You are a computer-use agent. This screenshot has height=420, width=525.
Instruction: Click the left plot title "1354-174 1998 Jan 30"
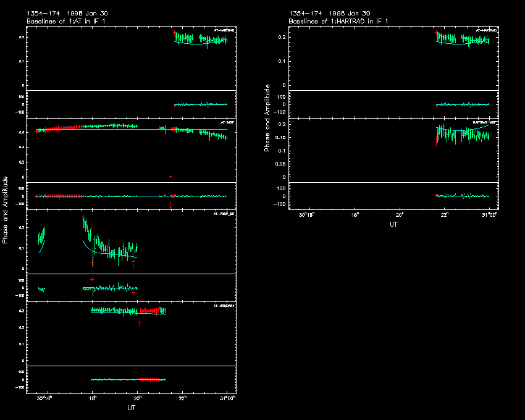pyautogui.click(x=67, y=14)
